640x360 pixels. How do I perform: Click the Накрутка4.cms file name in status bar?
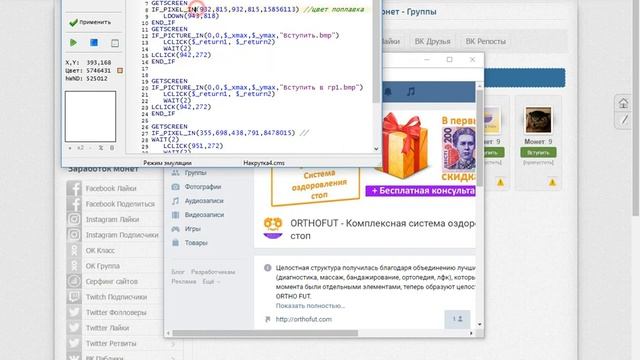(264, 163)
